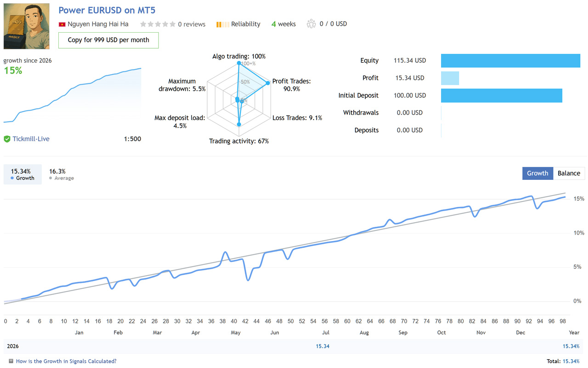Click the grey Average legend dot

(51, 178)
